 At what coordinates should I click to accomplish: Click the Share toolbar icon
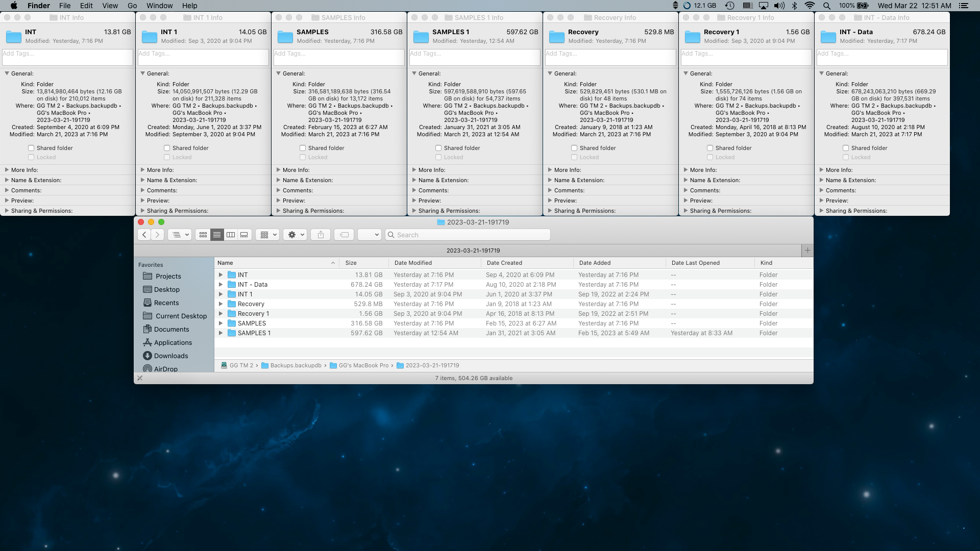tap(321, 235)
